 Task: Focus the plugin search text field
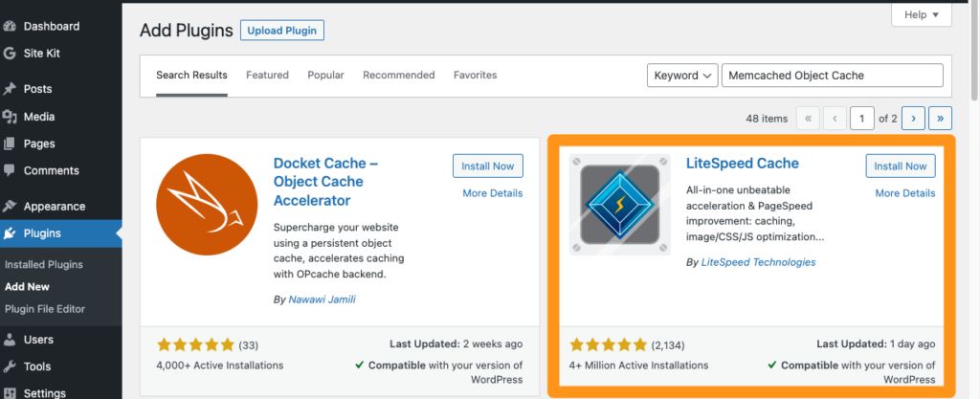[831, 76]
